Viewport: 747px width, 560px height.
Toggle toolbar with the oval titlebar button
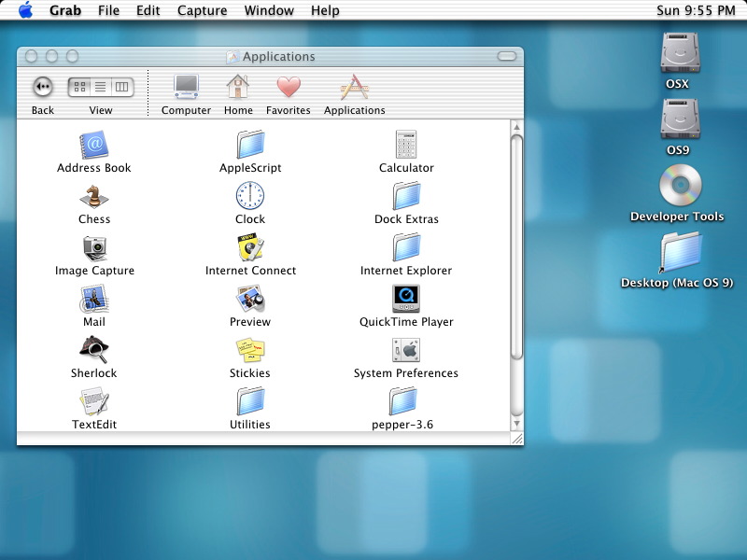506,56
